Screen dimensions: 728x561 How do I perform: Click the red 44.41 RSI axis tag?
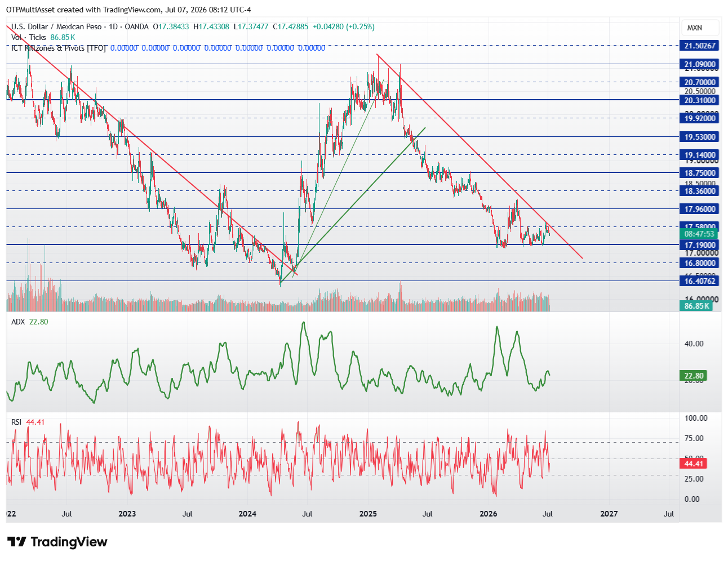694,464
